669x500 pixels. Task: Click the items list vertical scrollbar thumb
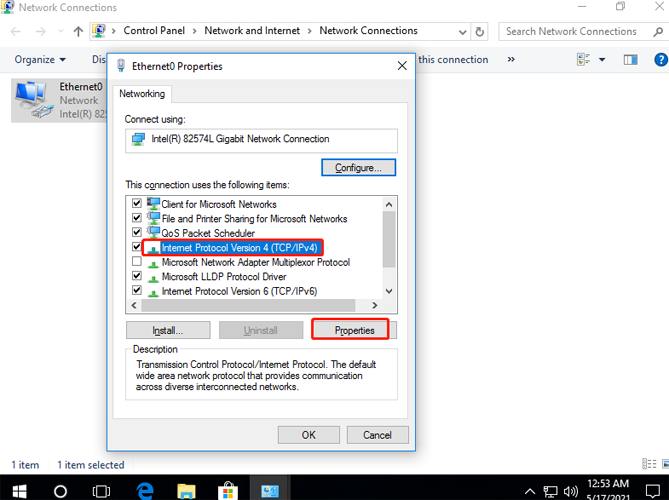(389, 239)
